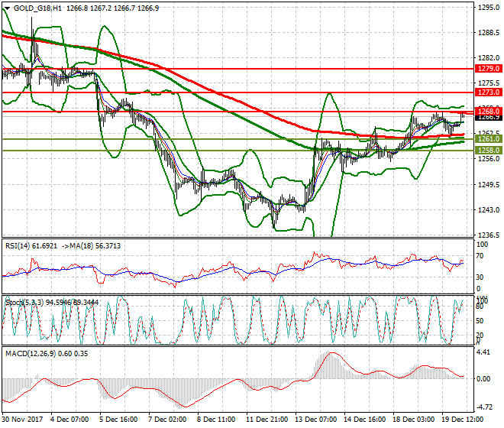This screenshot has width=504, height=428.
Task: Click the 19 Dec 12:00 time label
Action: point(460,420)
